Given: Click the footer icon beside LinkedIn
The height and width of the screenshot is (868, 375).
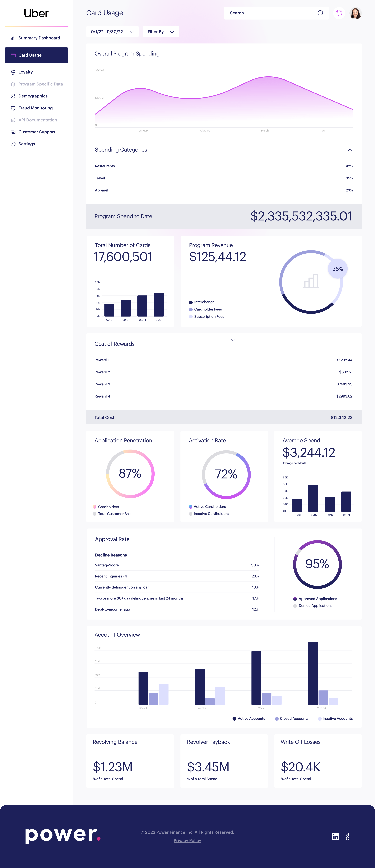Looking at the screenshot, I should point(348,837).
